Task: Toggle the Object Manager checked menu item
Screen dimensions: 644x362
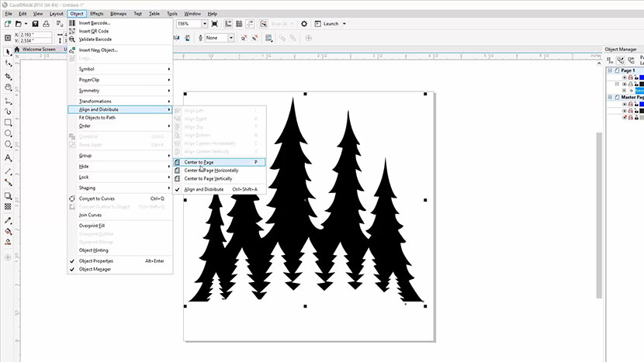Action: 94,270
